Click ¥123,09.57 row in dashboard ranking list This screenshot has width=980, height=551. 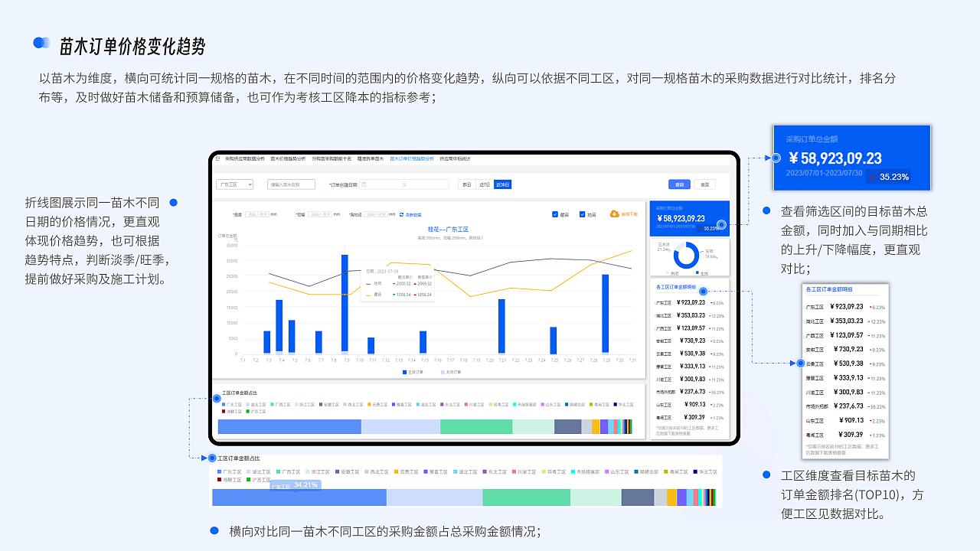[x=690, y=328]
